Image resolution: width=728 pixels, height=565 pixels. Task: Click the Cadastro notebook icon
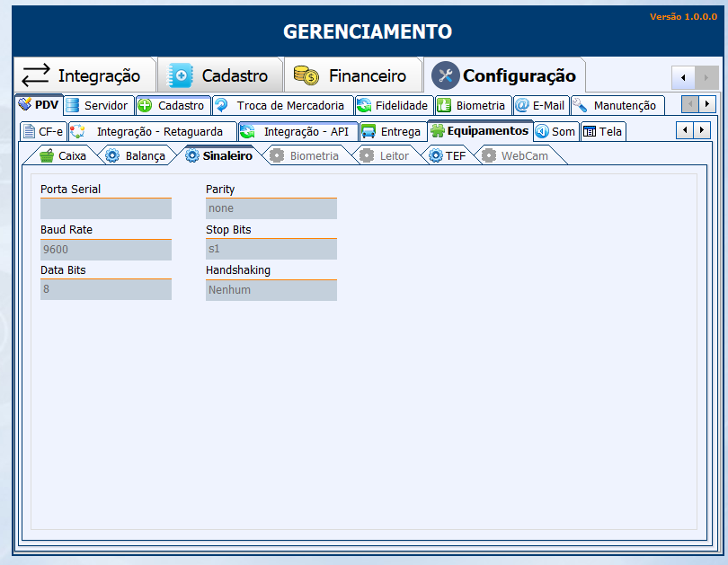tap(181, 75)
